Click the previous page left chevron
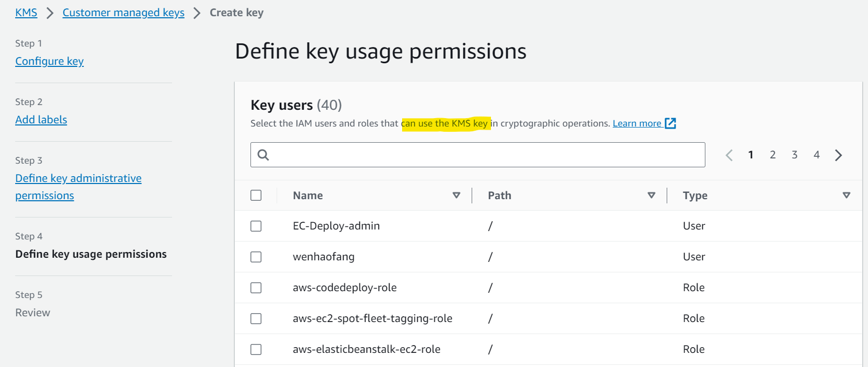This screenshot has width=868, height=367. pos(729,155)
